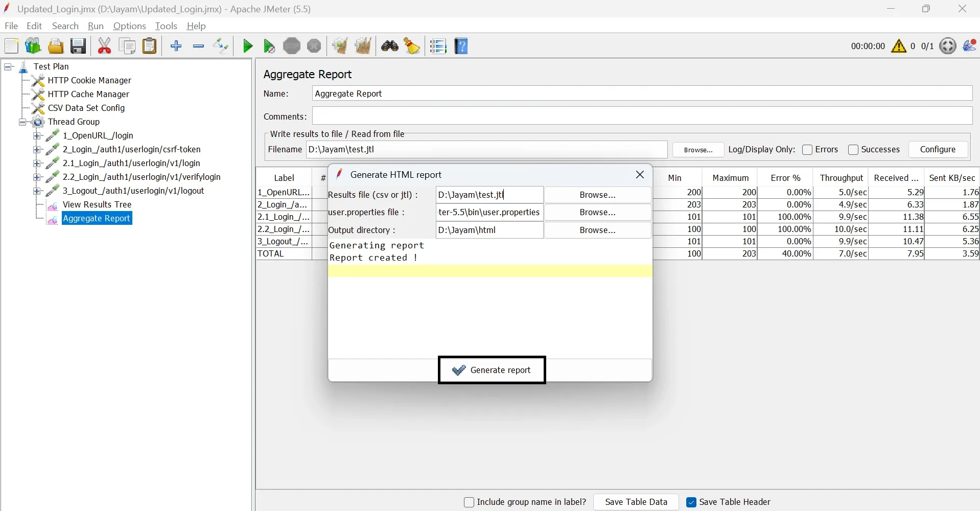The height and width of the screenshot is (511, 980).
Task: Click the Throughput column header
Action: pos(841,178)
